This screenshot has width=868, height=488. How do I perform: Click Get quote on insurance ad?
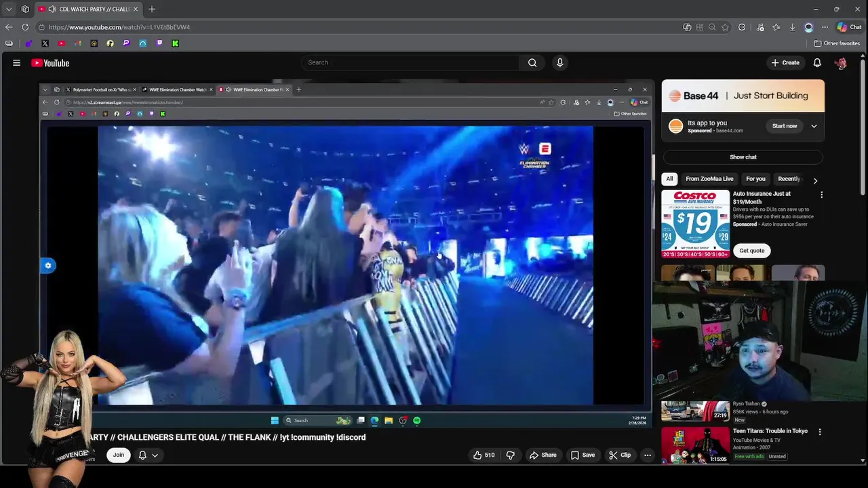pyautogui.click(x=751, y=251)
